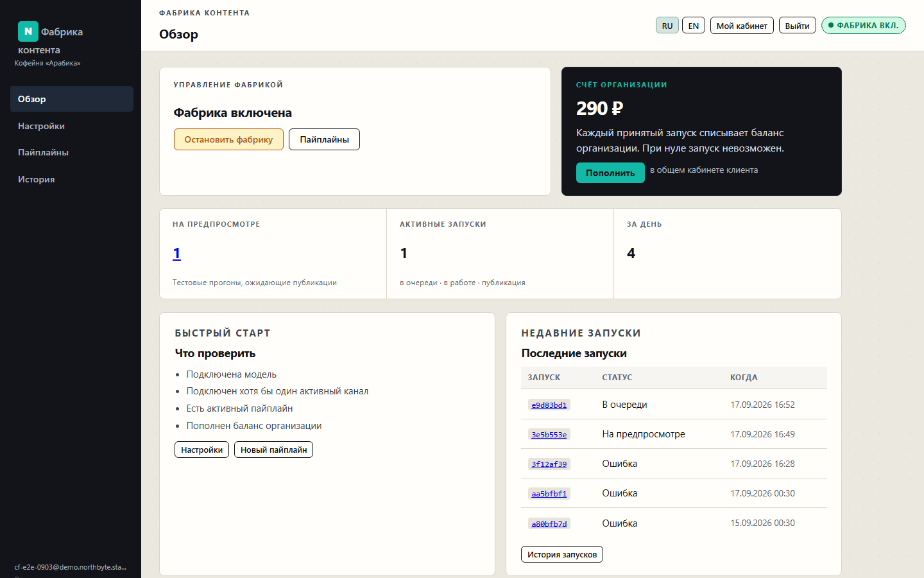Open run aa5bfbf1
The height and width of the screenshot is (578, 924).
coord(549,494)
